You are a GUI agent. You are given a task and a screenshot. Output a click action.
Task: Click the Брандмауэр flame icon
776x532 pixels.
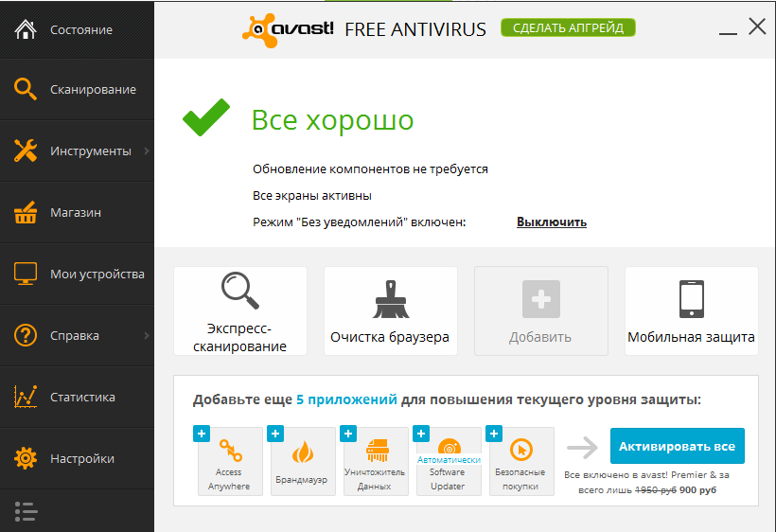[303, 452]
